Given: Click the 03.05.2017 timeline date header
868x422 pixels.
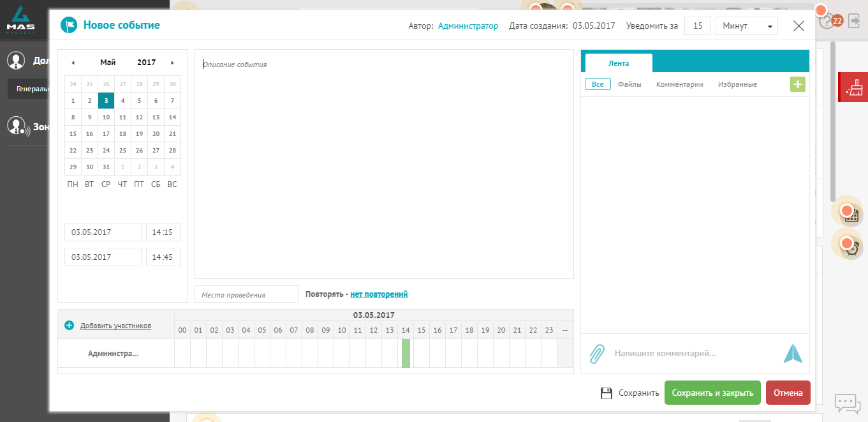Looking at the screenshot, I should pyautogui.click(x=374, y=315).
